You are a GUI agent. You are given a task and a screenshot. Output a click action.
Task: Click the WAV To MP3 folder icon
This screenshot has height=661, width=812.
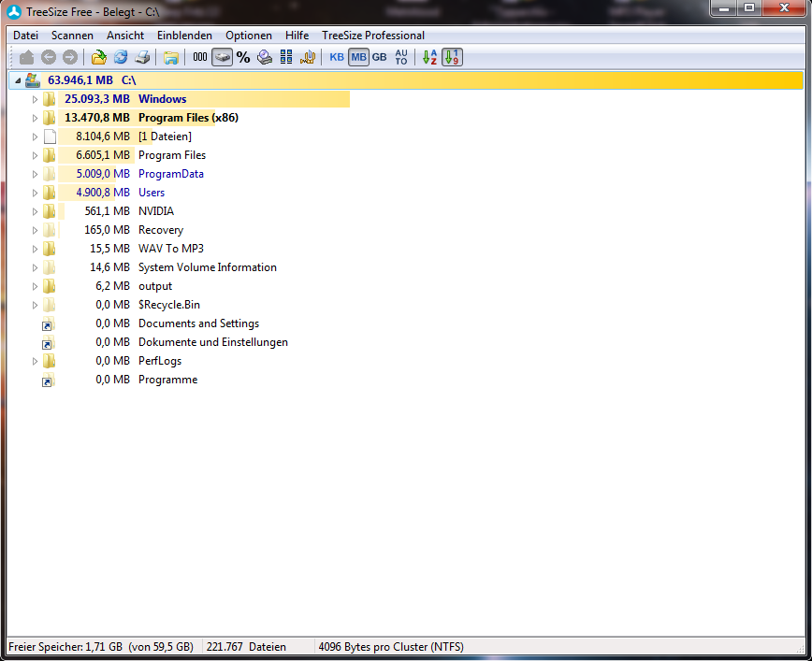point(49,249)
